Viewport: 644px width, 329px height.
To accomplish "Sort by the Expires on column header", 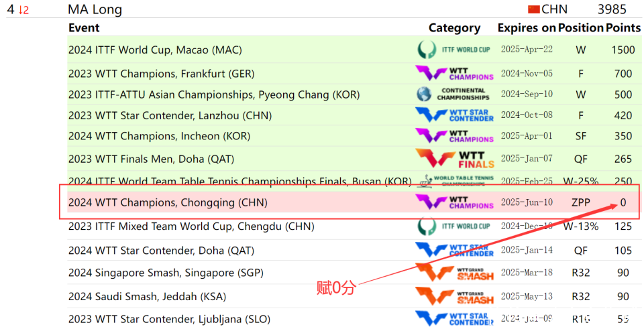I will click(526, 28).
